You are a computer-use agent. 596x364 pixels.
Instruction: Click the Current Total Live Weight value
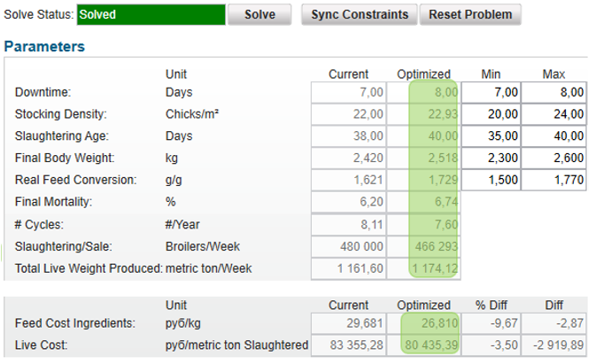(349, 268)
